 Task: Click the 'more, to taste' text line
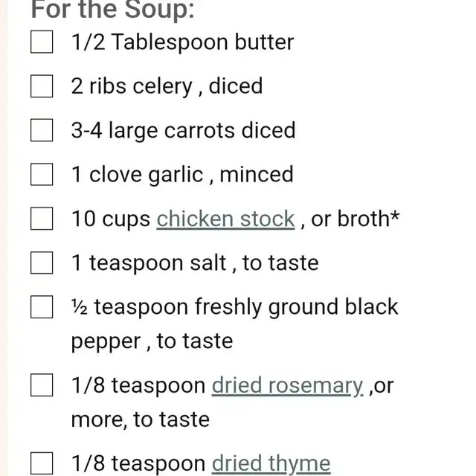pyautogui.click(x=141, y=419)
